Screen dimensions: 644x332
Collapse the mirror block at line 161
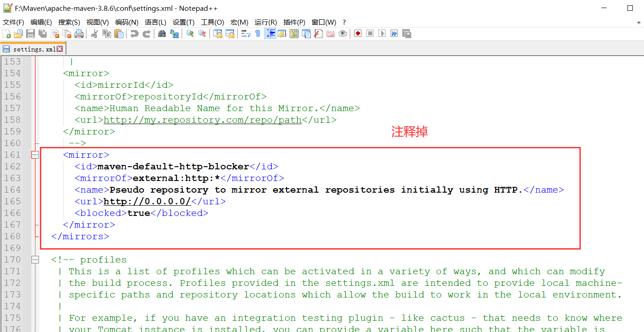tap(35, 155)
